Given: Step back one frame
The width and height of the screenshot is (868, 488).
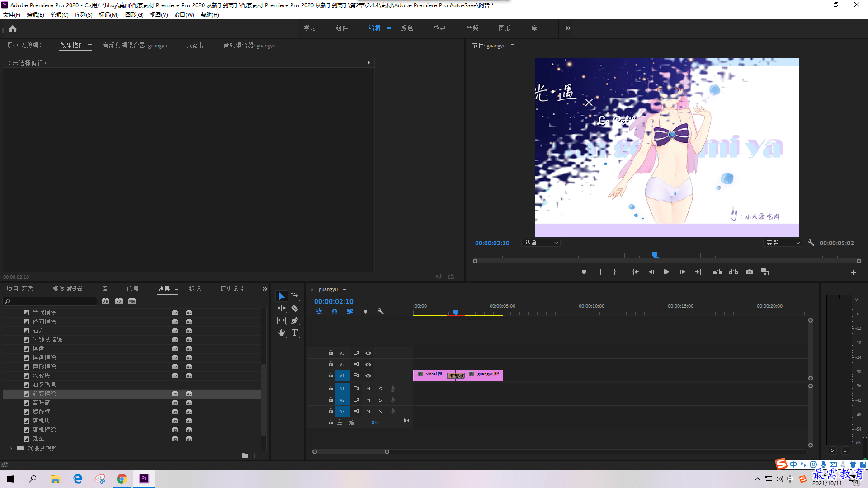Looking at the screenshot, I should 651,272.
